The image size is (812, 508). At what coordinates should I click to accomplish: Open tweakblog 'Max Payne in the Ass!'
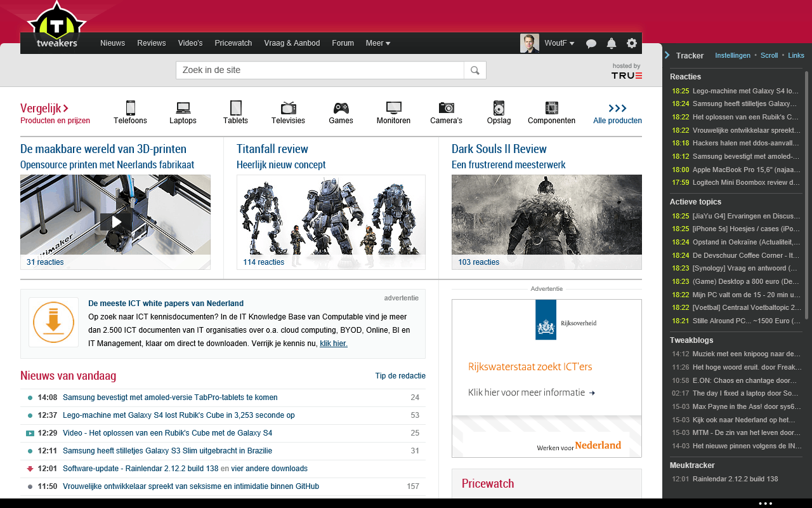745,406
